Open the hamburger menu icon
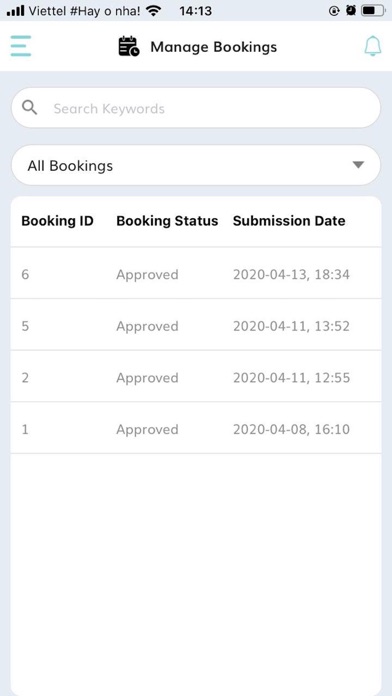Image resolution: width=392 pixels, height=696 pixels. pyautogui.click(x=21, y=46)
